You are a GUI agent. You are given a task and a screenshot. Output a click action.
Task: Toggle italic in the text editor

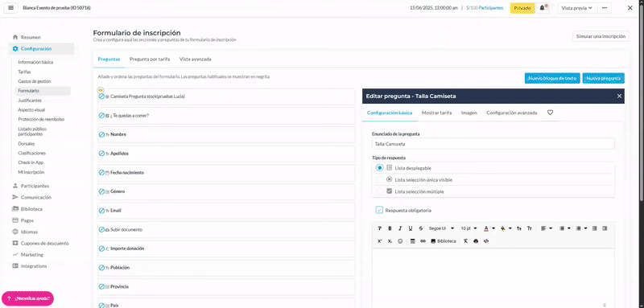coord(400,228)
